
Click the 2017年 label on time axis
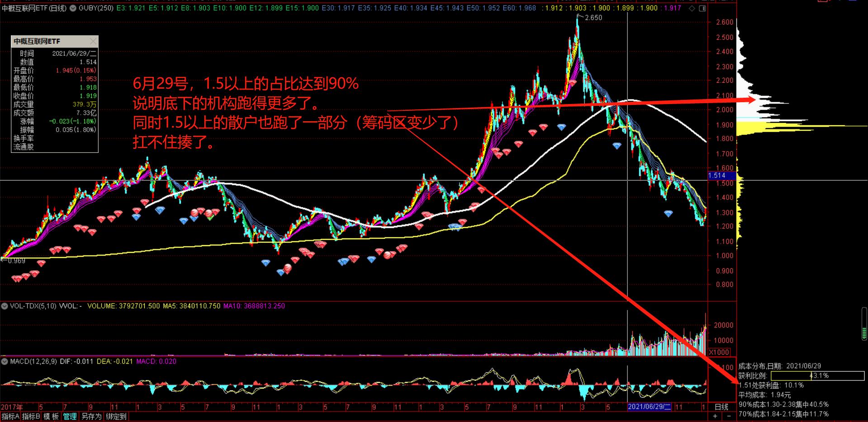[12, 407]
